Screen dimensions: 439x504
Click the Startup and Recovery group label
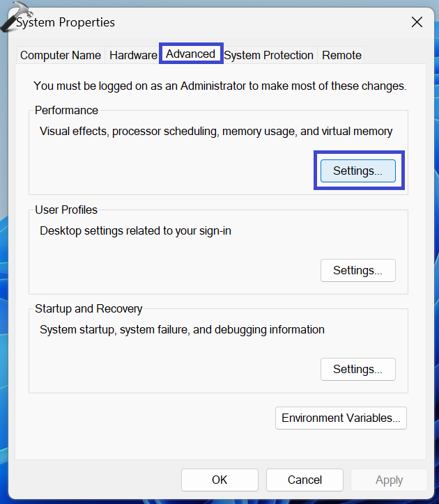click(88, 308)
